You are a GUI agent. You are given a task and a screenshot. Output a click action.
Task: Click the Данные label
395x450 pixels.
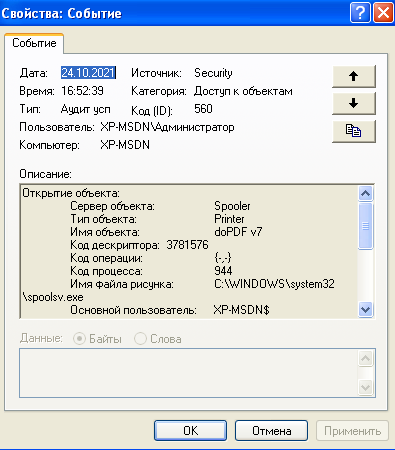41,338
